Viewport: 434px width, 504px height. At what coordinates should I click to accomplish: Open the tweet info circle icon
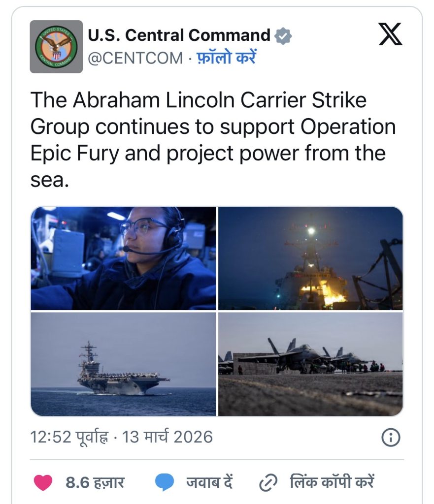tap(391, 438)
